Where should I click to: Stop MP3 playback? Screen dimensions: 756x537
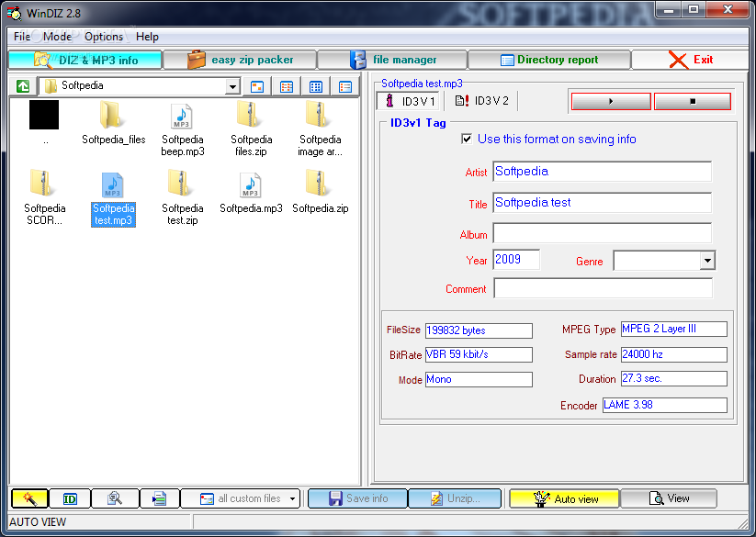[693, 101]
